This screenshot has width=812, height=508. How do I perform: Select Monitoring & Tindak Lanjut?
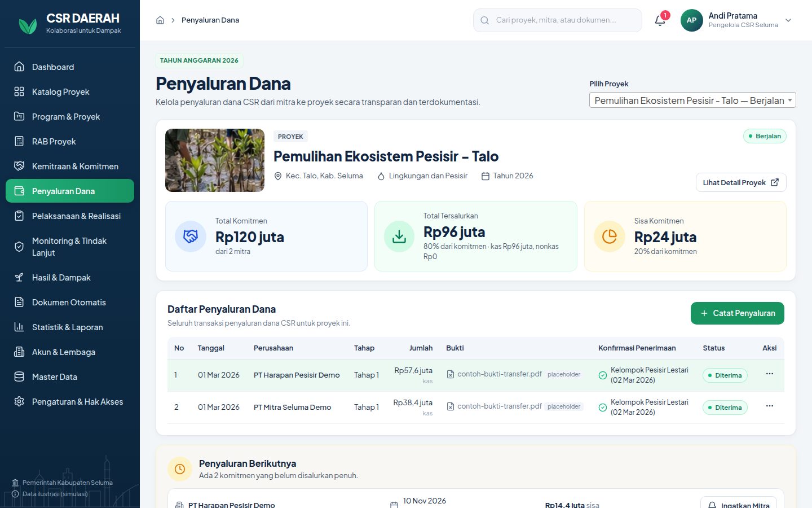pyautogui.click(x=70, y=247)
